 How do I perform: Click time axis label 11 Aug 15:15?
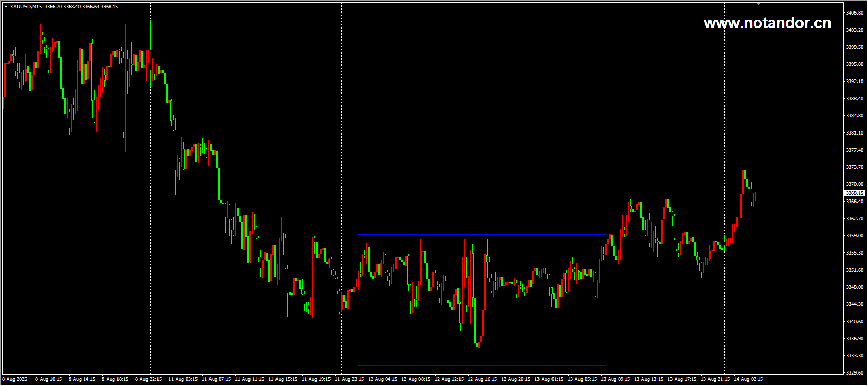click(x=283, y=379)
